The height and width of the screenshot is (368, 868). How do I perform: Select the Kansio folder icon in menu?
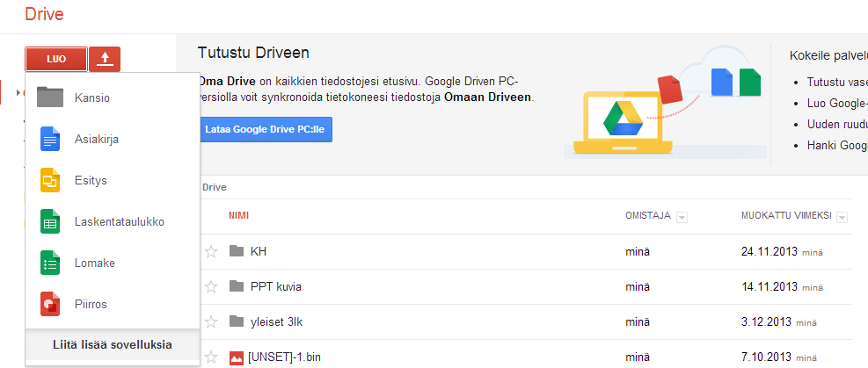click(x=50, y=97)
